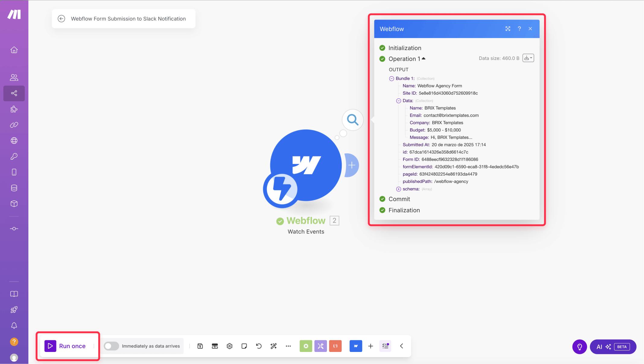Click the Auto-align magic wand icon
The height and width of the screenshot is (364, 644).
[x=274, y=346]
